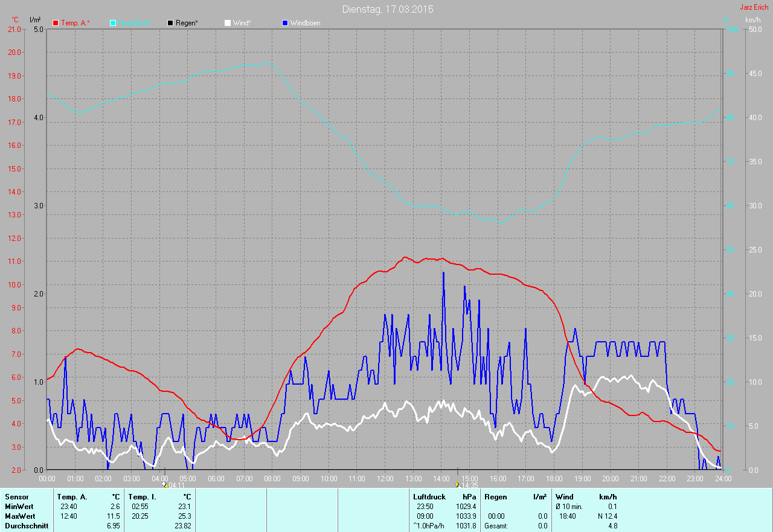
Task: Click the "Regen*" legend label
Action: coord(187,23)
